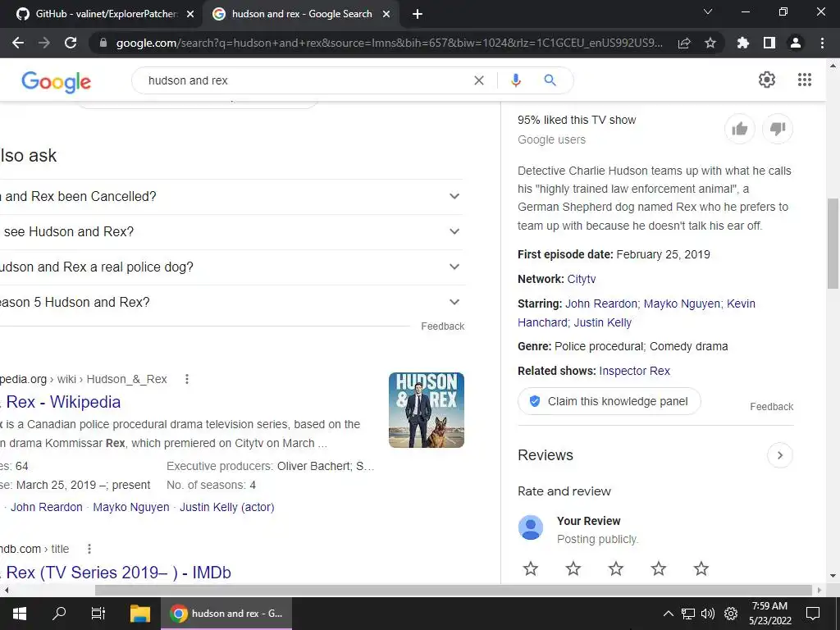Open the Windows Start menu
This screenshot has width=840, height=630.
click(x=20, y=614)
